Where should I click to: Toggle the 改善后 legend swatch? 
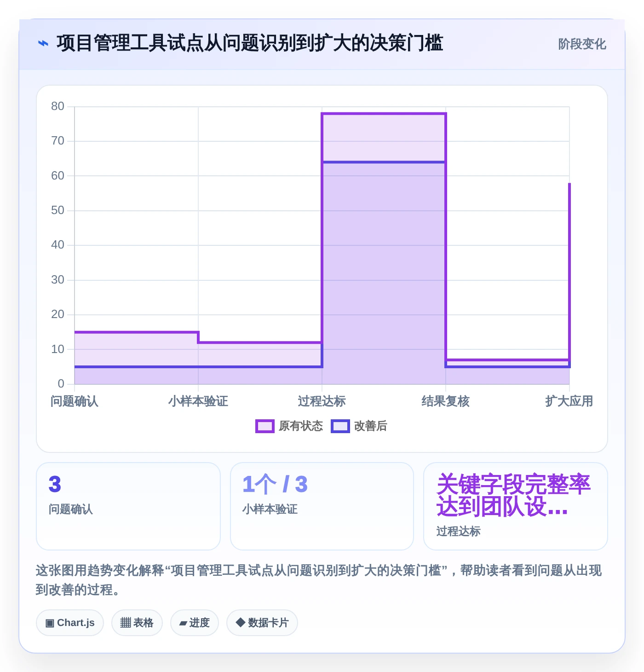click(340, 426)
